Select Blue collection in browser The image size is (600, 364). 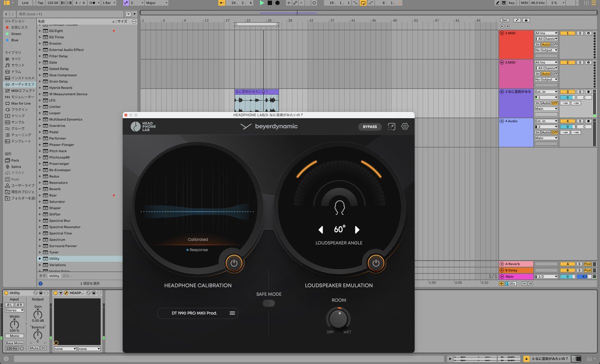coord(14,40)
